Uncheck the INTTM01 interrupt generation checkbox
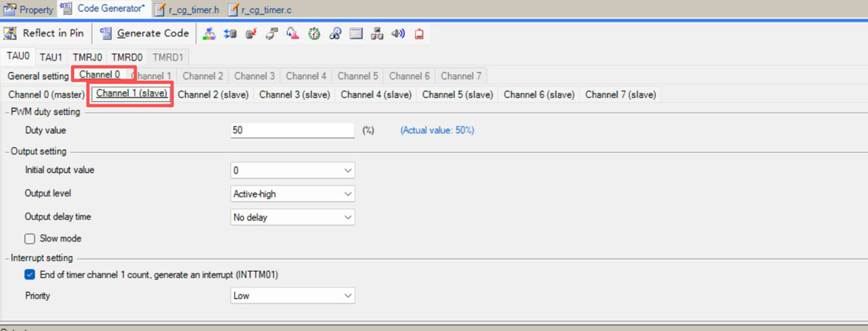This screenshot has width=868, height=331. click(30, 275)
